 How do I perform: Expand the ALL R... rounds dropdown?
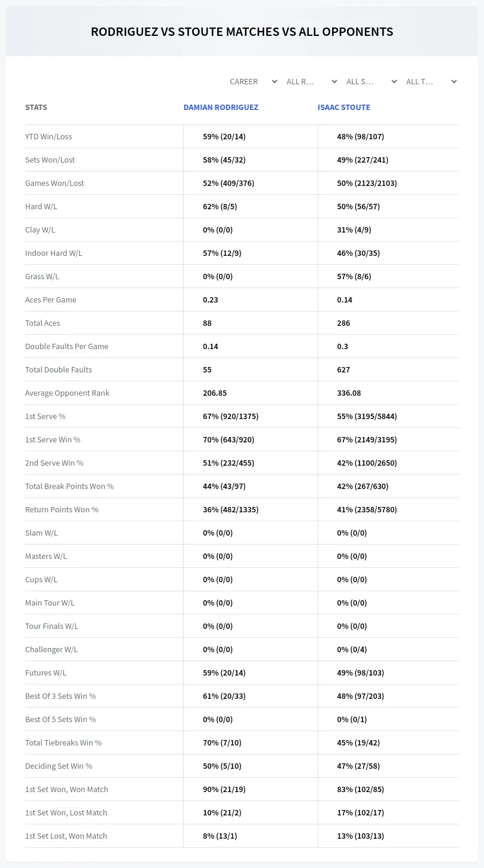point(311,81)
